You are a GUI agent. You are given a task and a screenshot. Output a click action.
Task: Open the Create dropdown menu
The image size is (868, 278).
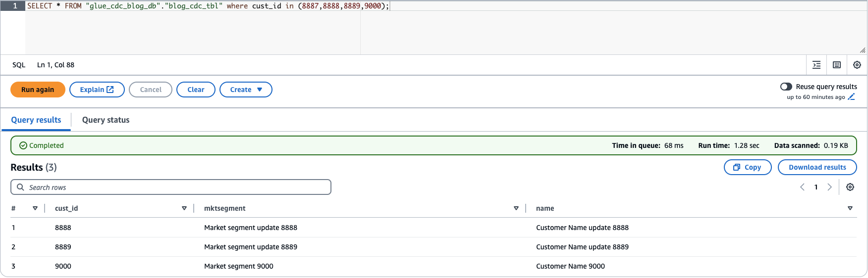[246, 90]
